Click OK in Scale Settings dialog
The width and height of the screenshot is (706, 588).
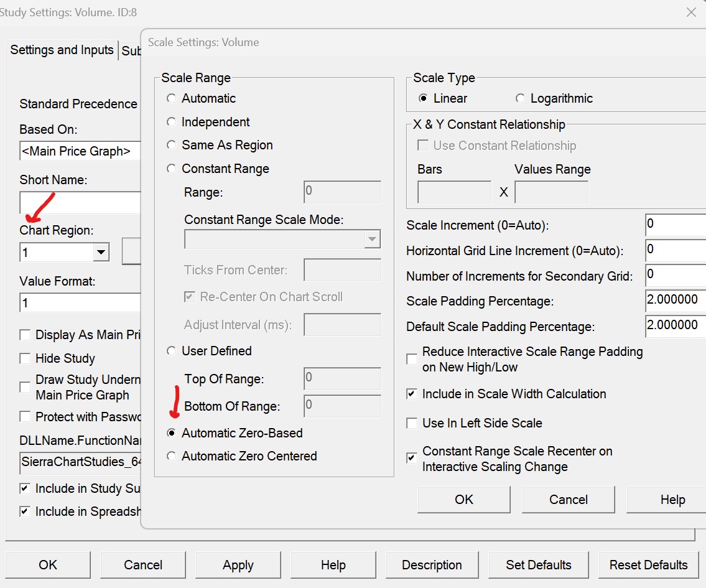pyautogui.click(x=463, y=500)
